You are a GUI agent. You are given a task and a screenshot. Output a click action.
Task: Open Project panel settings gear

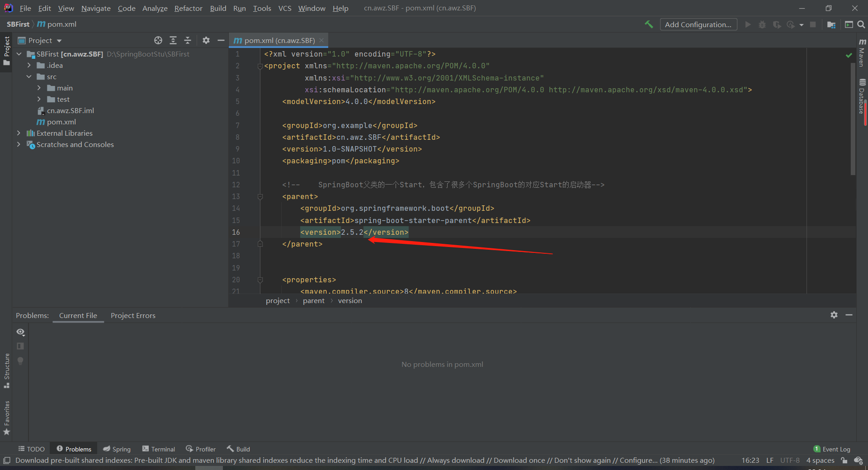click(206, 40)
